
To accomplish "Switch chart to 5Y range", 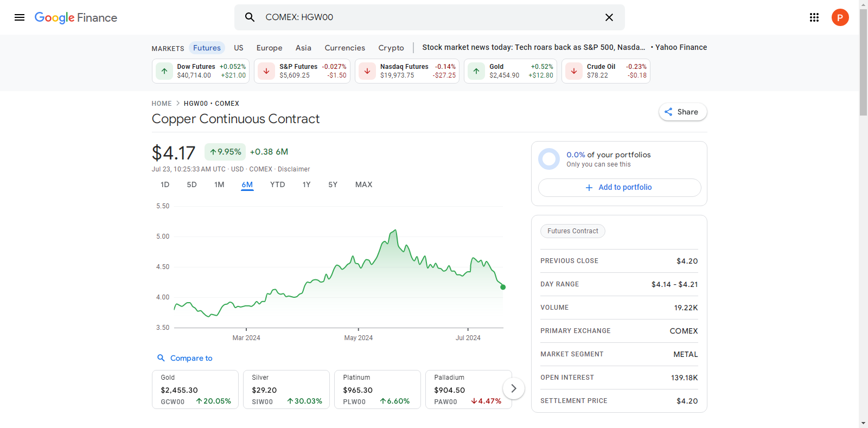I will tap(333, 185).
